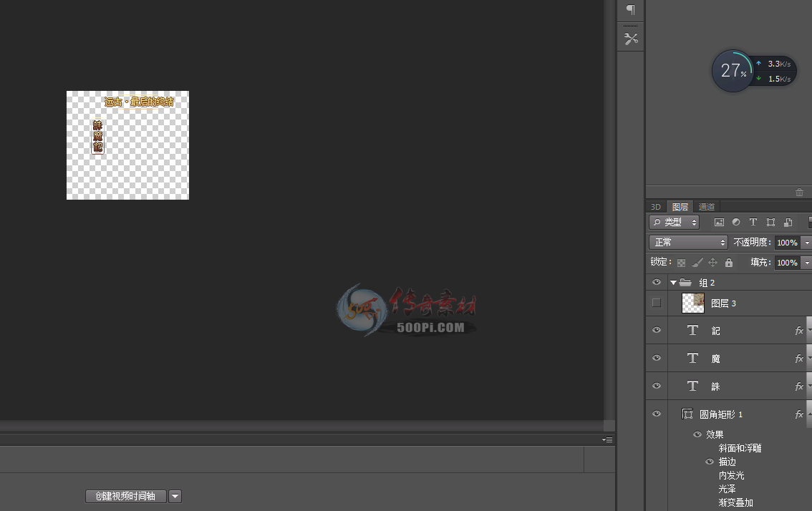Viewport: 812px width, 511px height.
Task: Lock all with the padlock icon
Action: point(729,263)
